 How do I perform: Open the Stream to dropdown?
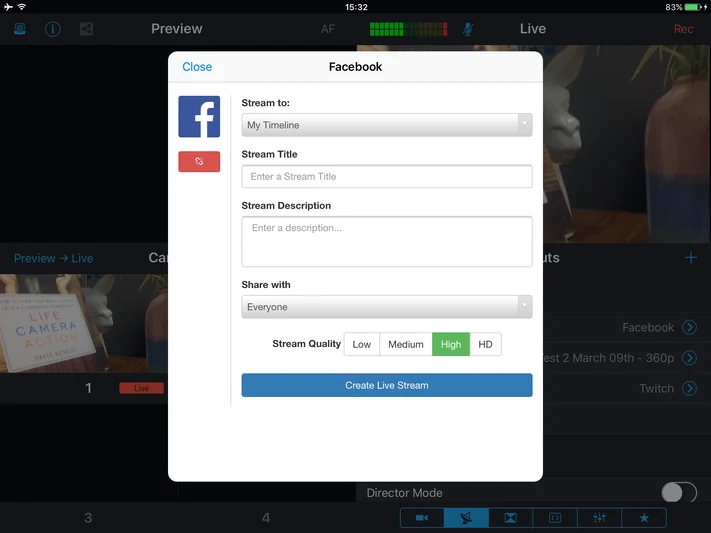click(x=387, y=125)
